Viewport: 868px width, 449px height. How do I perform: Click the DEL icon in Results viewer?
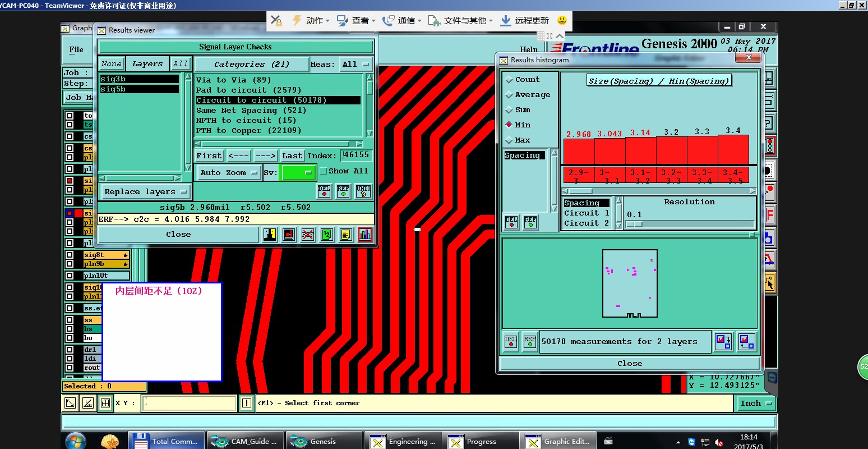coord(324,191)
